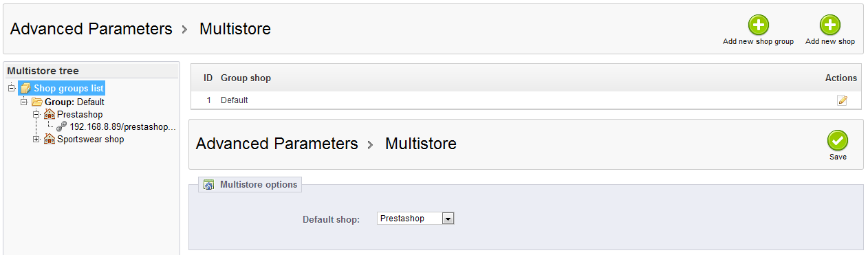Click the Prestashop shop house icon
This screenshot has width=868, height=255.
50,114
